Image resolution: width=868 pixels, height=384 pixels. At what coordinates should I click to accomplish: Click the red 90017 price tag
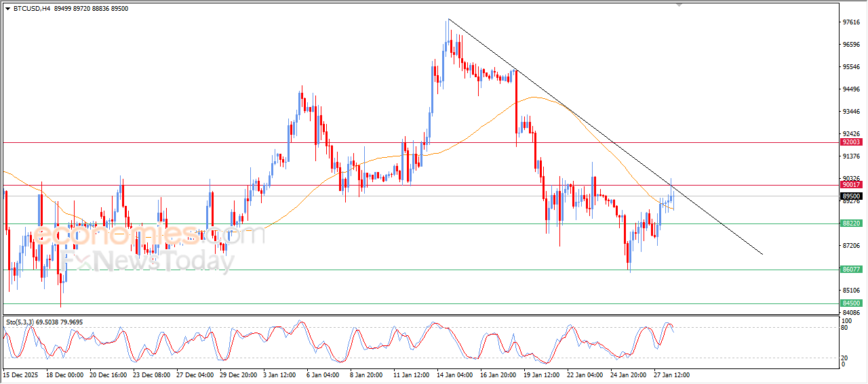click(851, 184)
